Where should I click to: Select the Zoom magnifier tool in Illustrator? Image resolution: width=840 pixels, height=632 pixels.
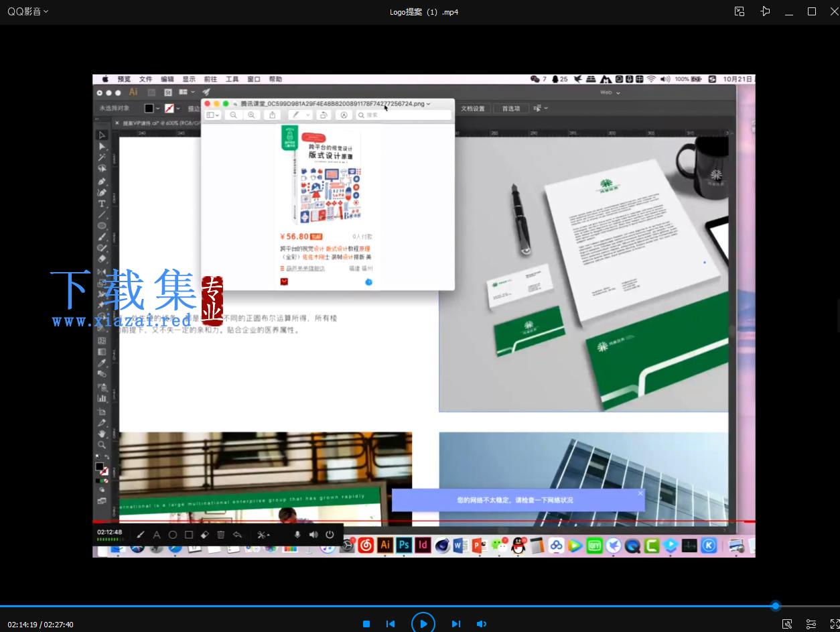point(102,445)
